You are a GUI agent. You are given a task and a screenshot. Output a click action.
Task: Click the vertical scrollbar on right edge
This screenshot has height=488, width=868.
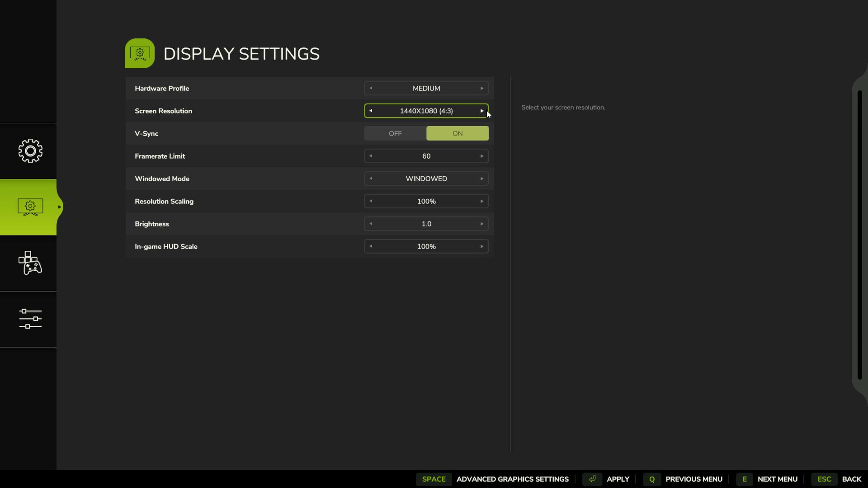(859, 235)
